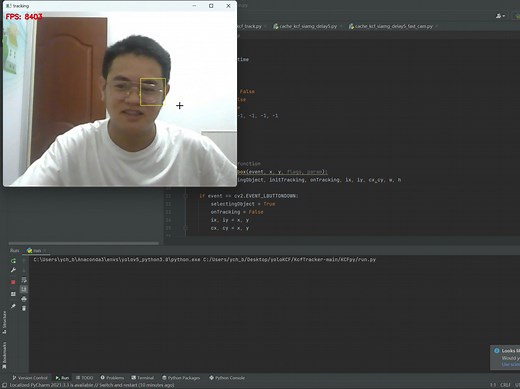The width and height of the screenshot is (520, 389).
Task: Click the print icon in Run console
Action: click(24, 299)
